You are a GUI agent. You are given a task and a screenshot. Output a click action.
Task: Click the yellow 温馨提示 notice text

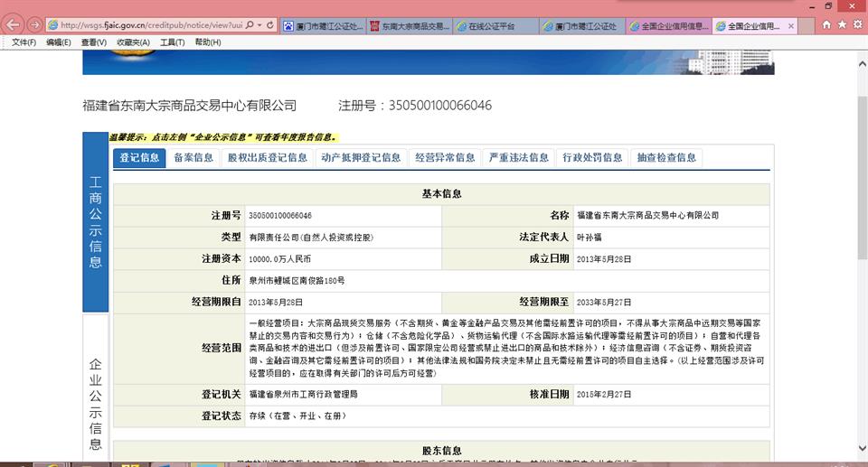[223, 137]
